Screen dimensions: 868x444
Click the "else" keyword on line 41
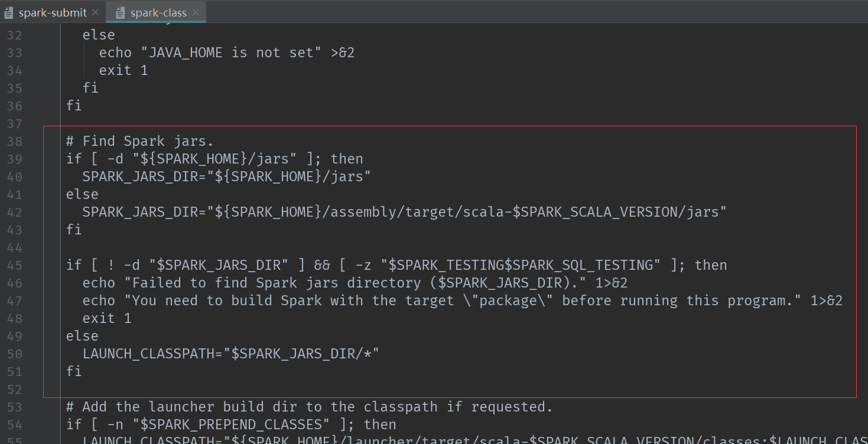83,194
